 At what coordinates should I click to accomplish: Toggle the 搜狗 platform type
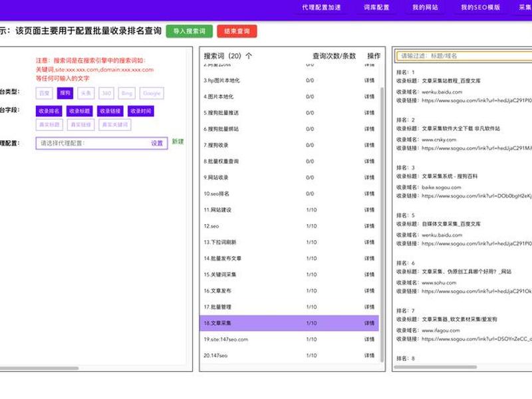65,93
